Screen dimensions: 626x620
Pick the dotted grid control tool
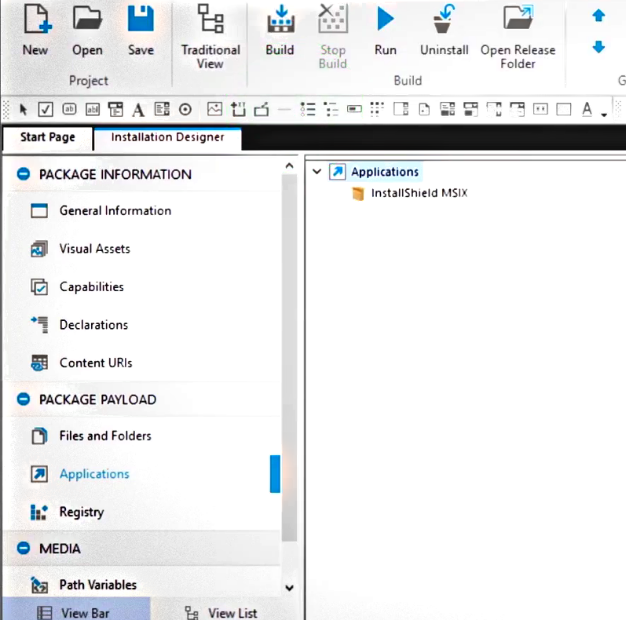(x=377, y=109)
